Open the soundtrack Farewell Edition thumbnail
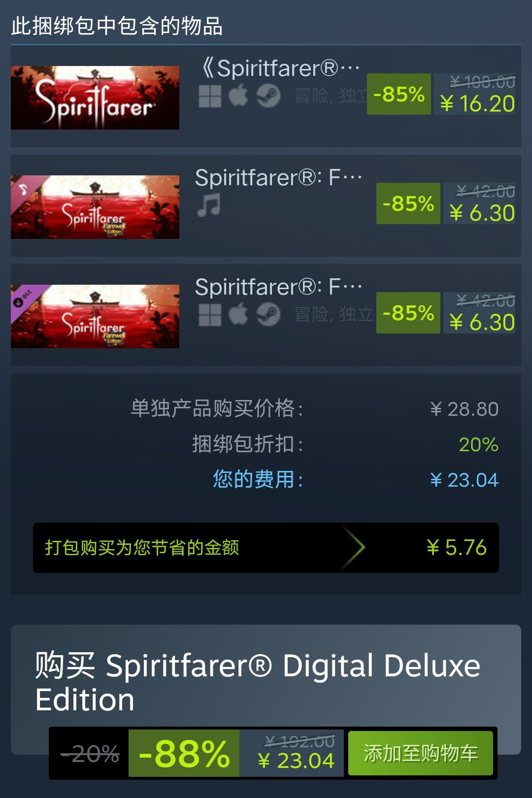This screenshot has height=798, width=532. pos(95,207)
